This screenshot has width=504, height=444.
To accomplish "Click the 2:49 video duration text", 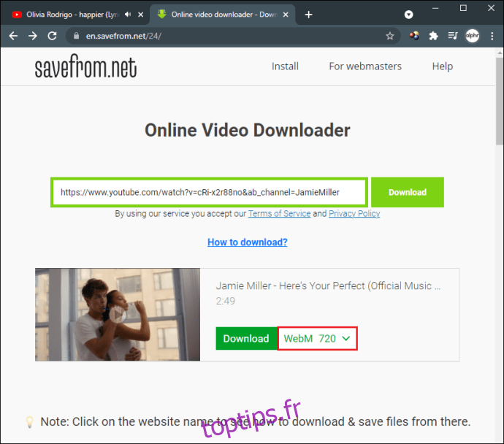I will [225, 301].
